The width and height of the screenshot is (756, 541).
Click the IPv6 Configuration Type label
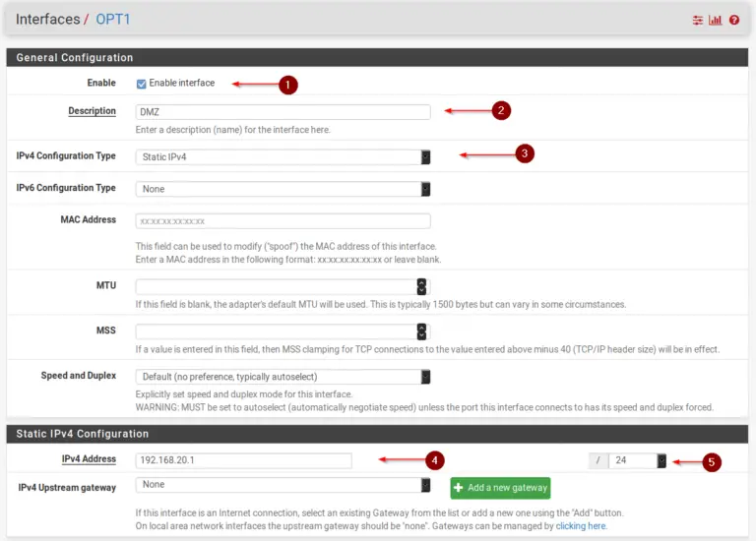click(66, 188)
